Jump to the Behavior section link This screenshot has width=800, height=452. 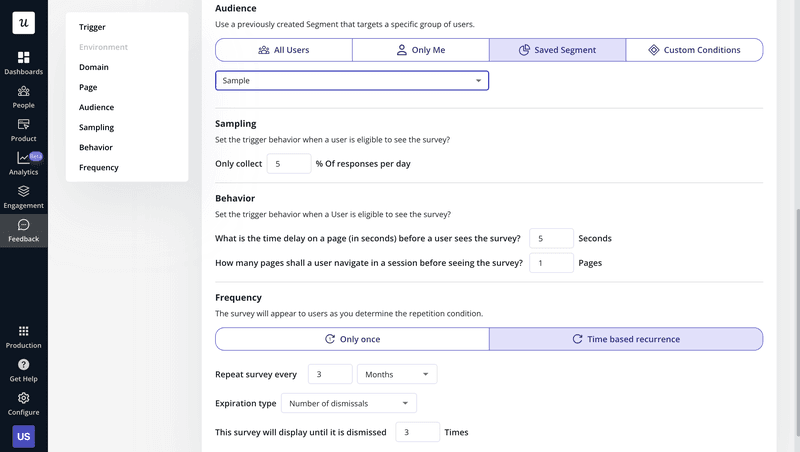[x=95, y=147]
